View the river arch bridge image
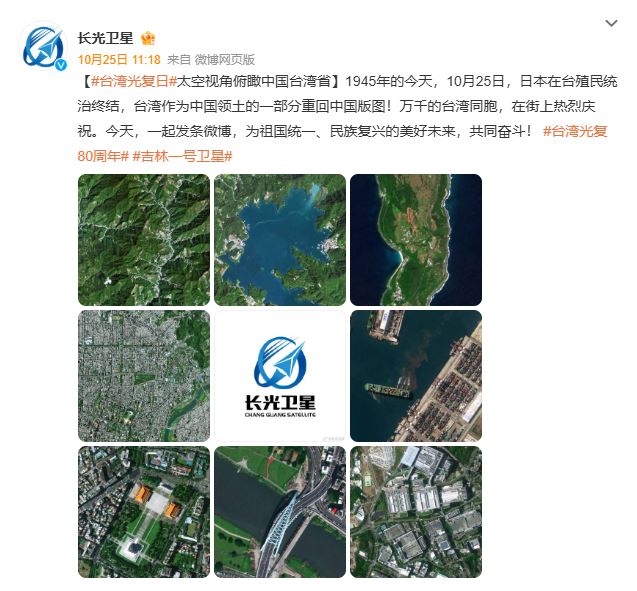Viewport: 637px width, 591px height. click(x=280, y=512)
